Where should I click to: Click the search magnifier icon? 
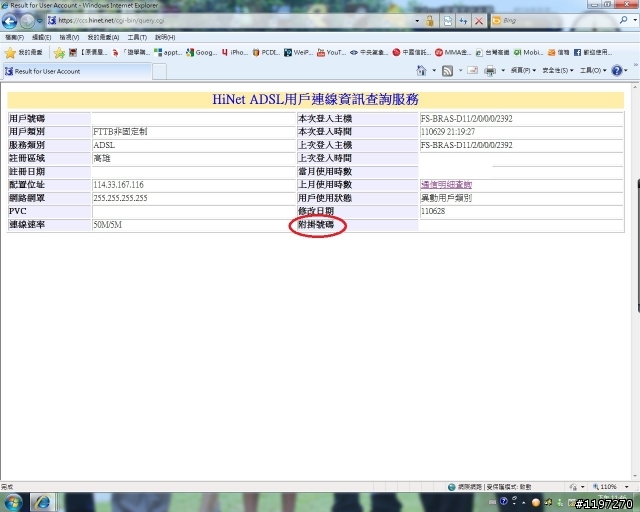pyautogui.click(x=623, y=20)
